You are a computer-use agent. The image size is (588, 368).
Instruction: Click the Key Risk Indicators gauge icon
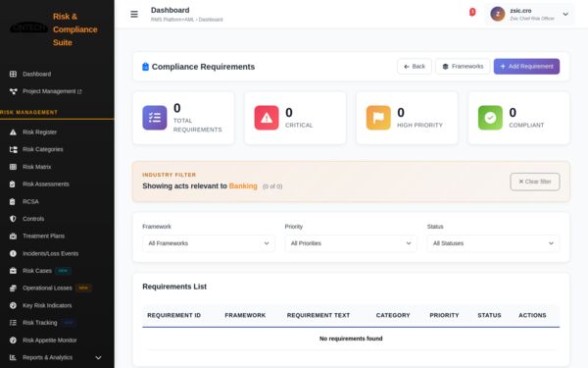click(x=13, y=305)
